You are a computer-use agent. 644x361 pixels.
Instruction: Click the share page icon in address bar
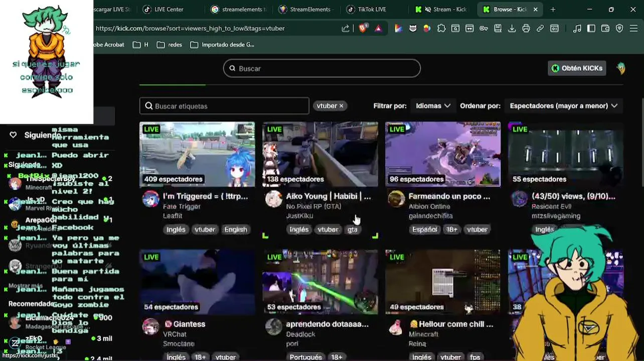[346, 29]
